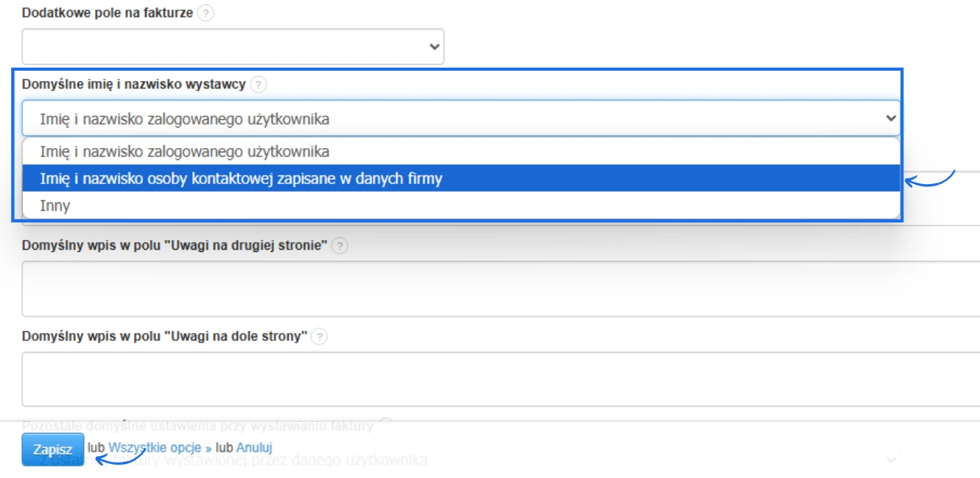Click the "Anuluj" link
The width and height of the screenshot is (980, 478).
254,448
